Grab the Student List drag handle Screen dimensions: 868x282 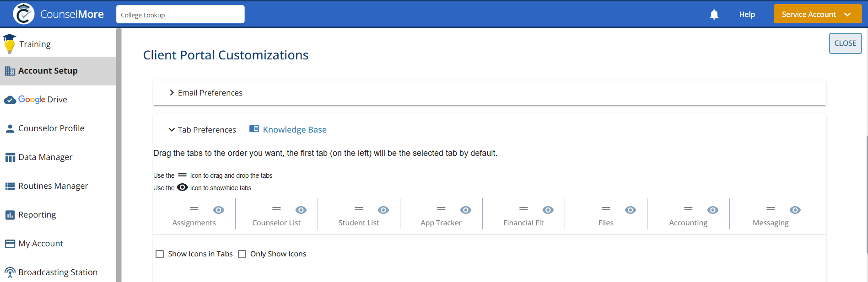point(359,209)
